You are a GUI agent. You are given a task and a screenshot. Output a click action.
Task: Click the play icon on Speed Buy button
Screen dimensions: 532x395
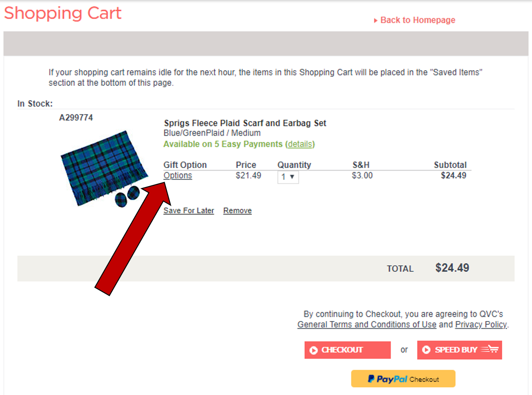click(426, 350)
